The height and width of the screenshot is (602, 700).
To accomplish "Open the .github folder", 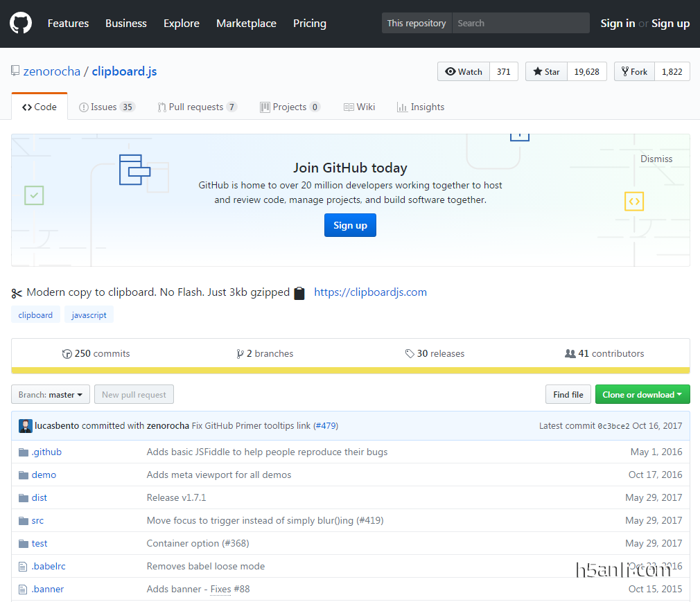I will point(46,452).
